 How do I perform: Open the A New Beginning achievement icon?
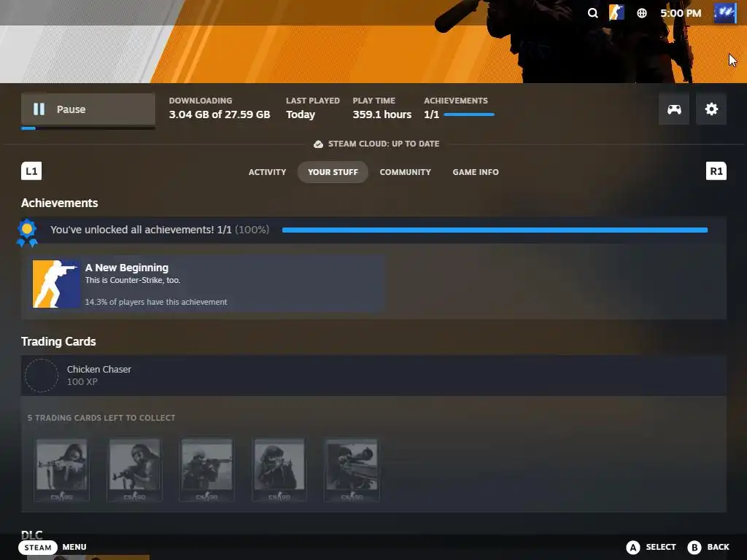(x=56, y=284)
